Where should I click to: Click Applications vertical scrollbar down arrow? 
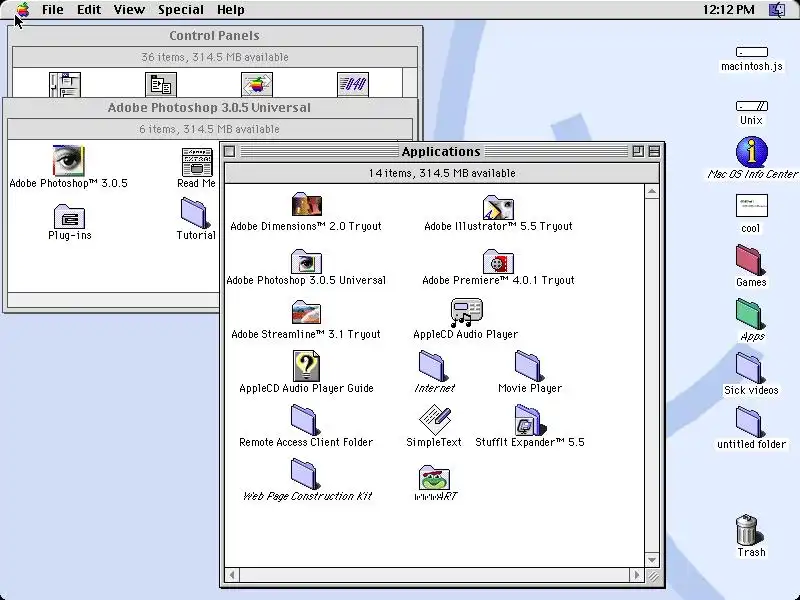[652, 560]
